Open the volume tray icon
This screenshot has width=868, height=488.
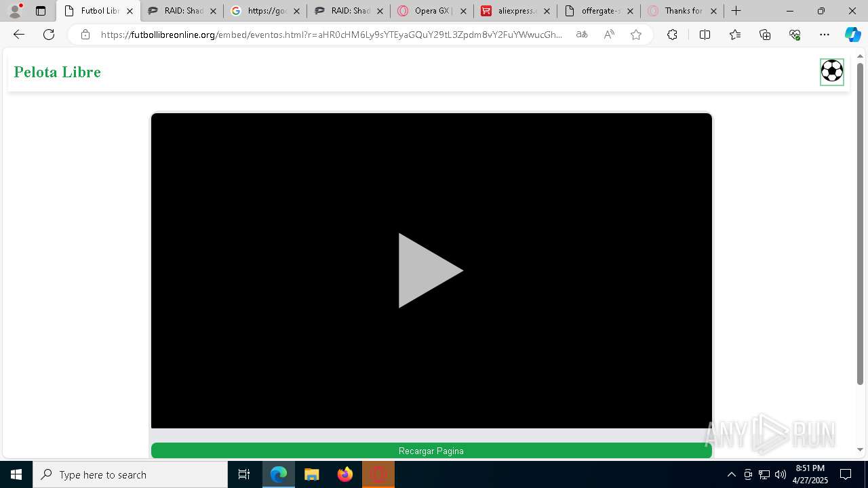781,474
